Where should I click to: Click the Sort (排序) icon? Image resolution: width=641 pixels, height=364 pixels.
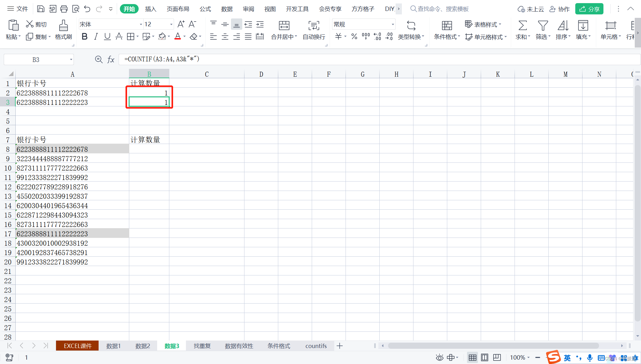[563, 25]
